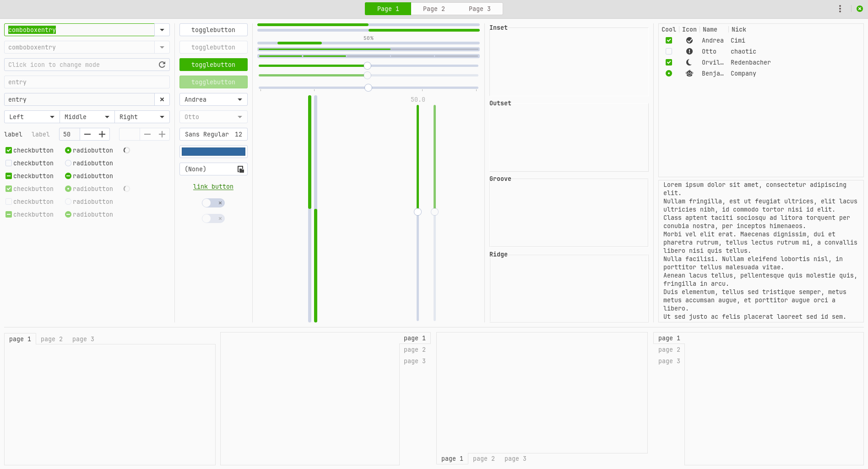Click the exclamation icon in the Otto row

click(689, 51)
